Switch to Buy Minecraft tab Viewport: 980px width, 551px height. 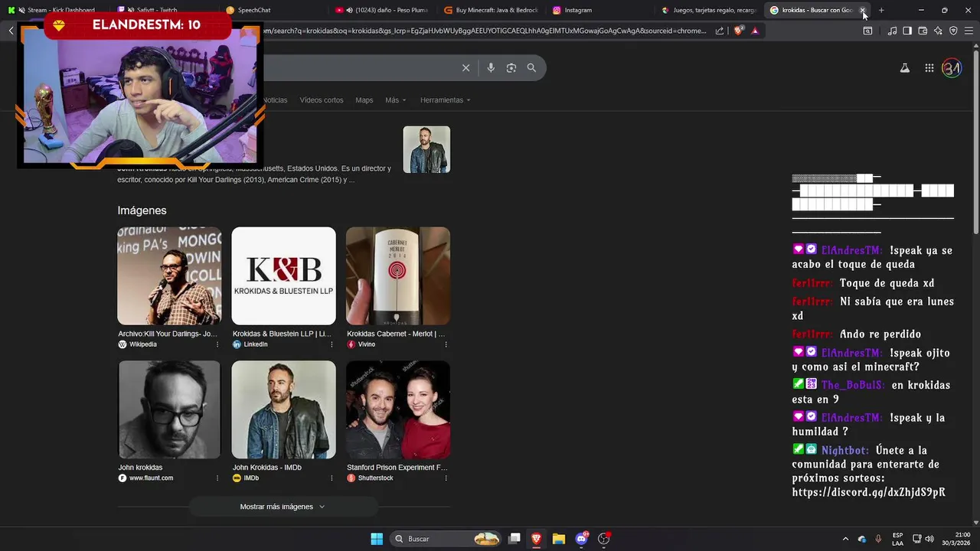coord(490,10)
